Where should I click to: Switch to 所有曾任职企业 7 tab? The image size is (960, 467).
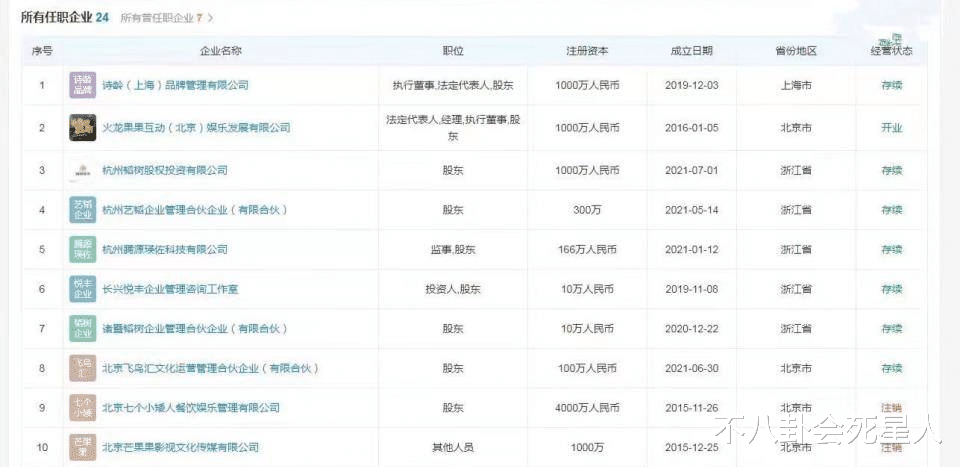pos(162,18)
